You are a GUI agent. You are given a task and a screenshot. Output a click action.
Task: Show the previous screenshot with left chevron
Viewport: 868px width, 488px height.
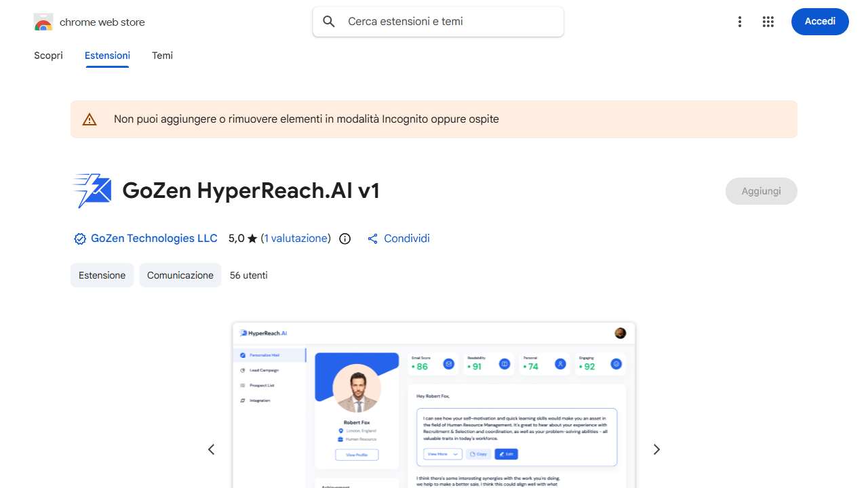coord(211,449)
